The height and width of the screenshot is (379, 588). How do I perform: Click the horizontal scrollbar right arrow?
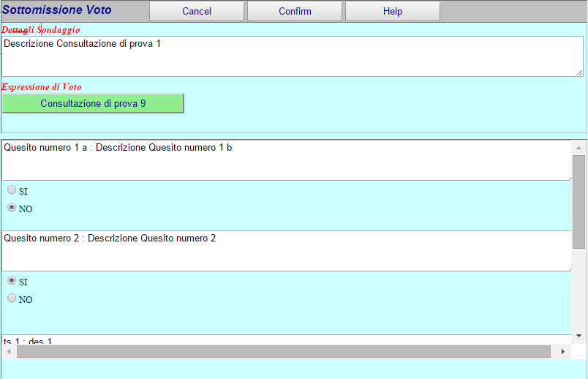pyautogui.click(x=562, y=352)
